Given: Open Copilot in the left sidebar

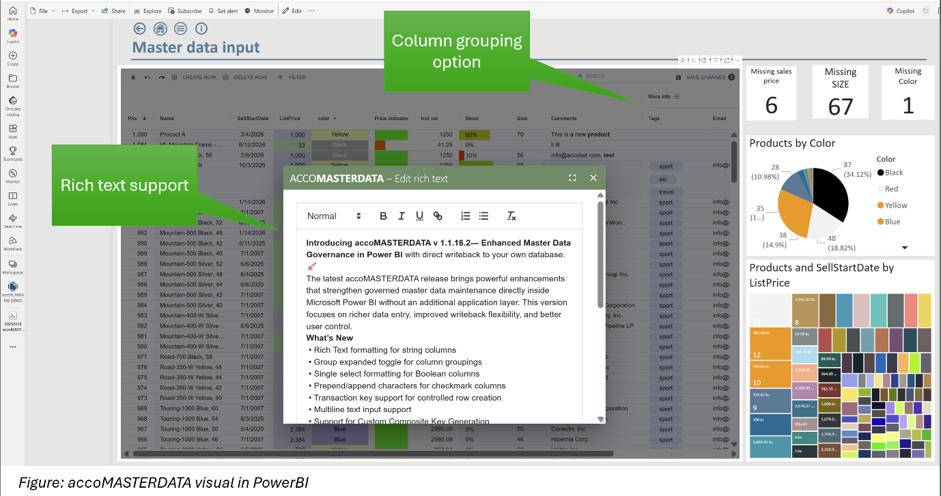Looking at the screenshot, I should 13,36.
